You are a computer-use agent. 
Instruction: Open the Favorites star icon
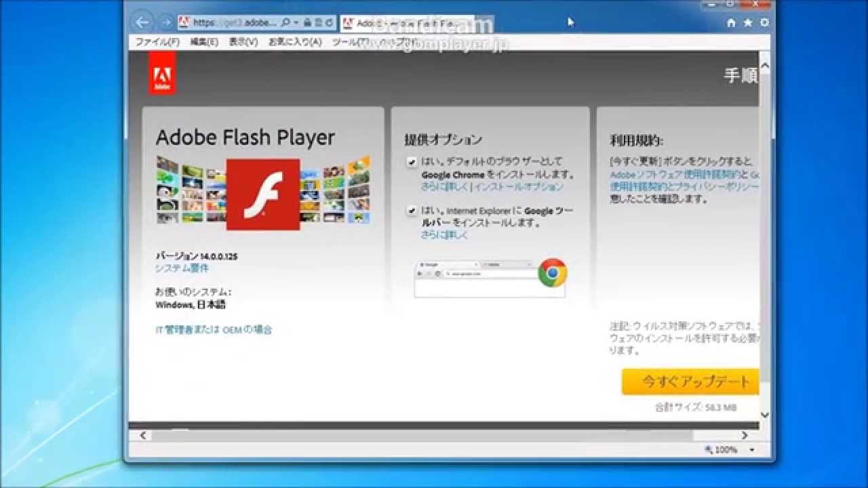(x=748, y=22)
